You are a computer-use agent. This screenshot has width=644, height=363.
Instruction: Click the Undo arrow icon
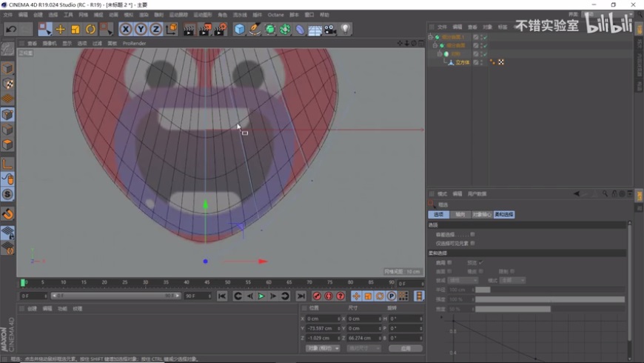[x=11, y=29]
